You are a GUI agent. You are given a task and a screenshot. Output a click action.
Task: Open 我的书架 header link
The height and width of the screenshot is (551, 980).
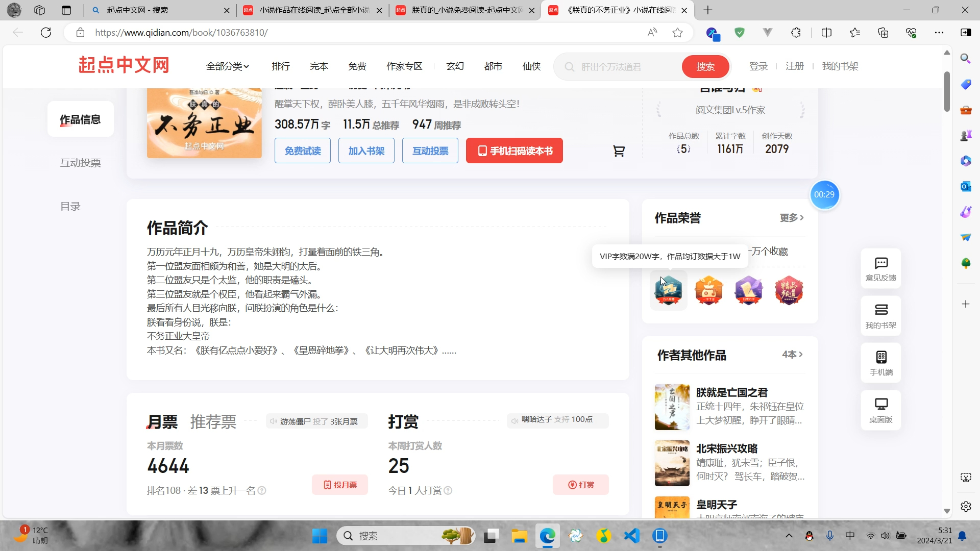(840, 66)
